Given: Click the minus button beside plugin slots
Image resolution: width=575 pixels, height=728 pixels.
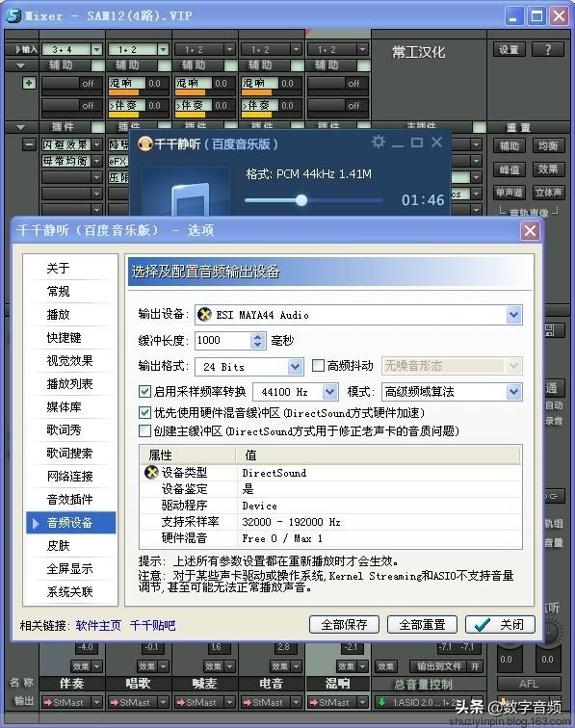Looking at the screenshot, I should coord(29,144).
